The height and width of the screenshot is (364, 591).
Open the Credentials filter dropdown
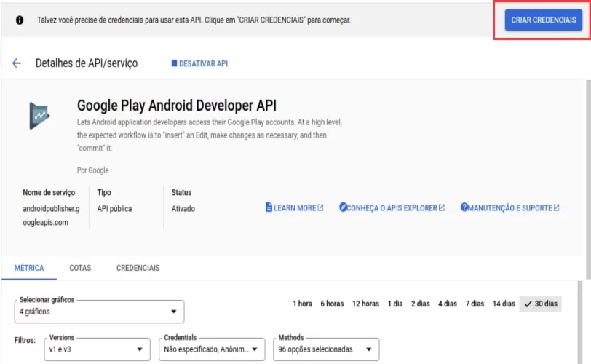[212, 349]
